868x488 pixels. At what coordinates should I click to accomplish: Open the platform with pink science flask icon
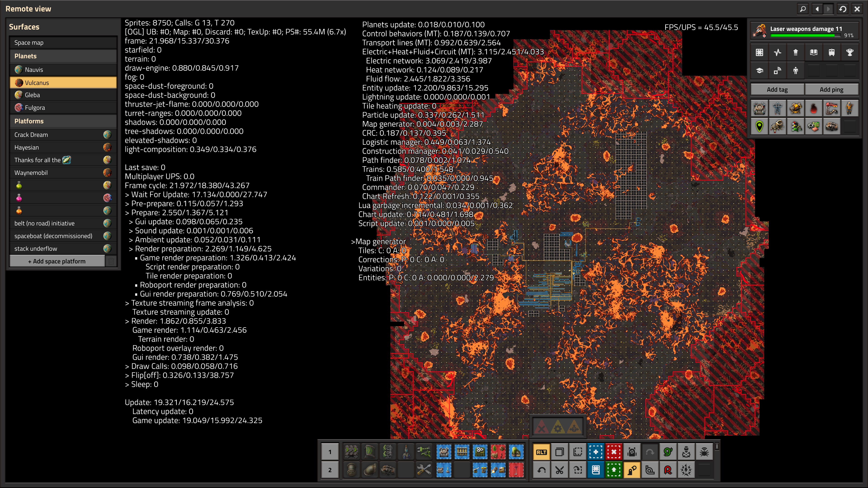[63, 198]
